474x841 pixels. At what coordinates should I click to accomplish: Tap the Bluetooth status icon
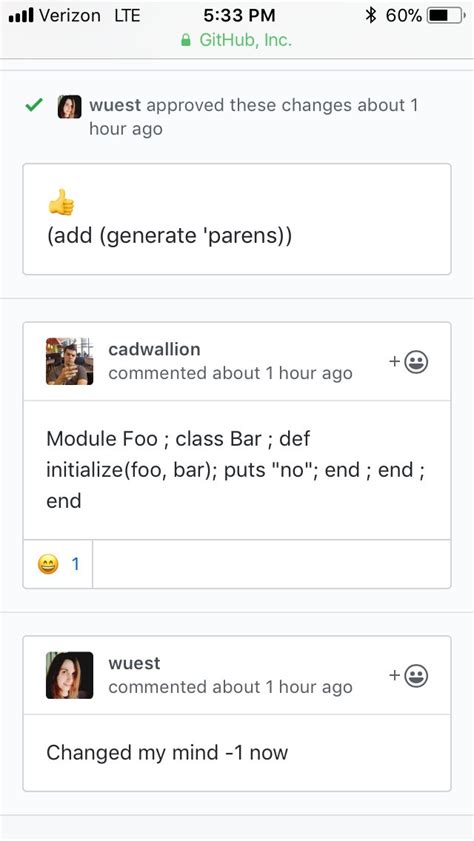(371, 15)
